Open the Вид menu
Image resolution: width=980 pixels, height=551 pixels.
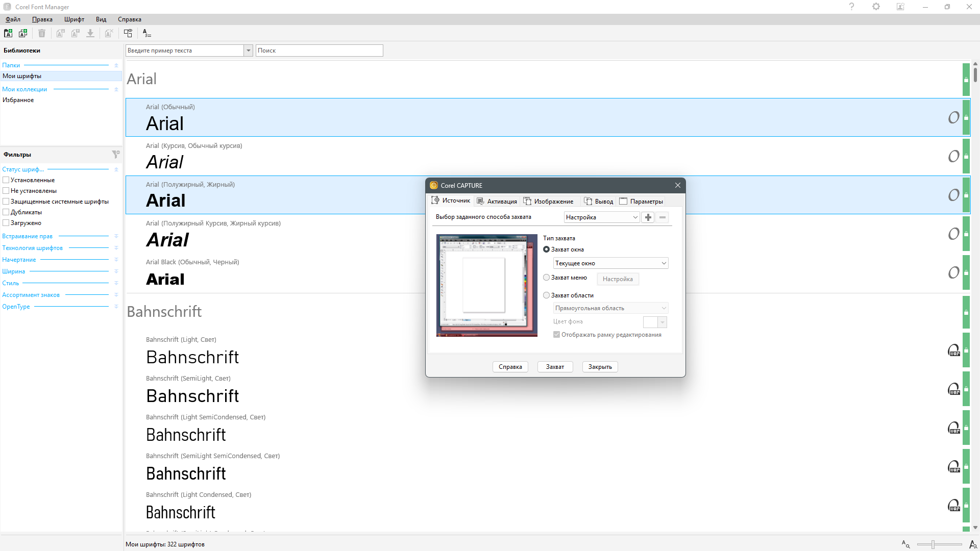101,19
